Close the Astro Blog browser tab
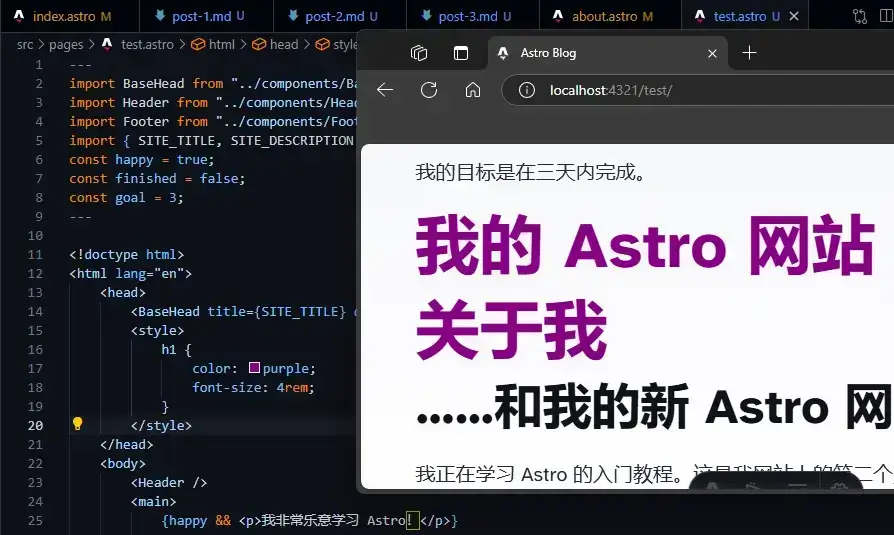Screen dimensions: 894x535 [712, 53]
